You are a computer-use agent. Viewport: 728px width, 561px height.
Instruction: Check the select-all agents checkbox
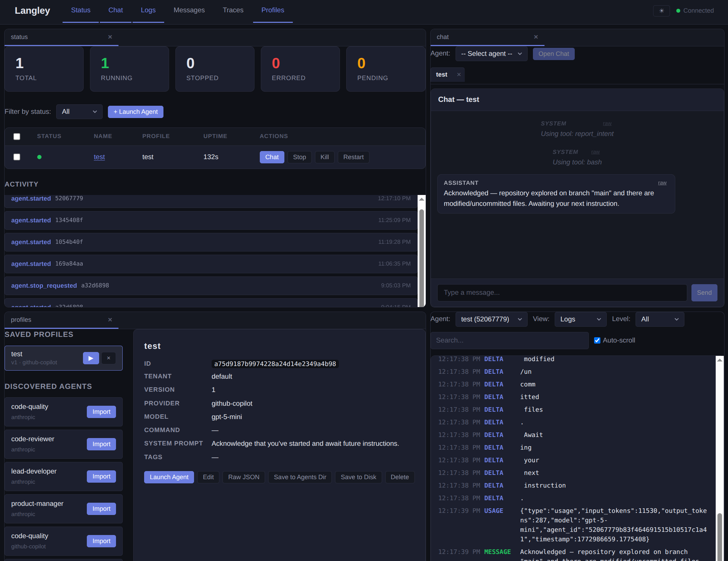point(17,136)
